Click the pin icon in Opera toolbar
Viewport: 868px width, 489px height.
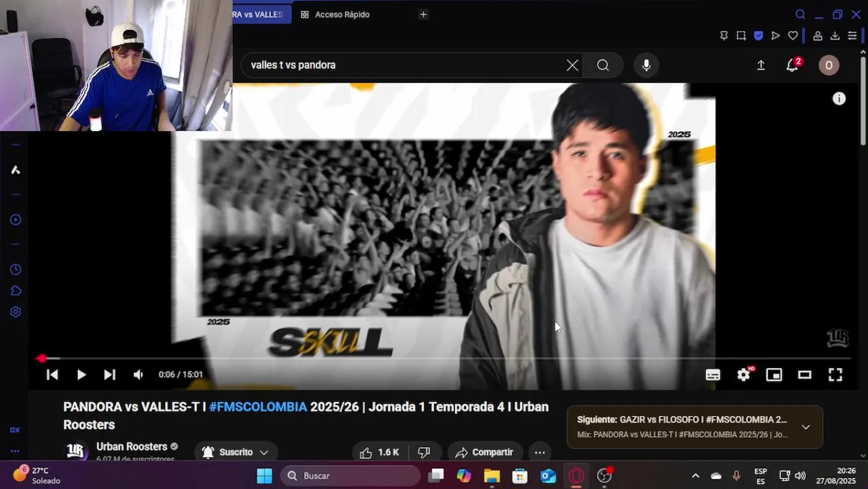click(x=724, y=36)
